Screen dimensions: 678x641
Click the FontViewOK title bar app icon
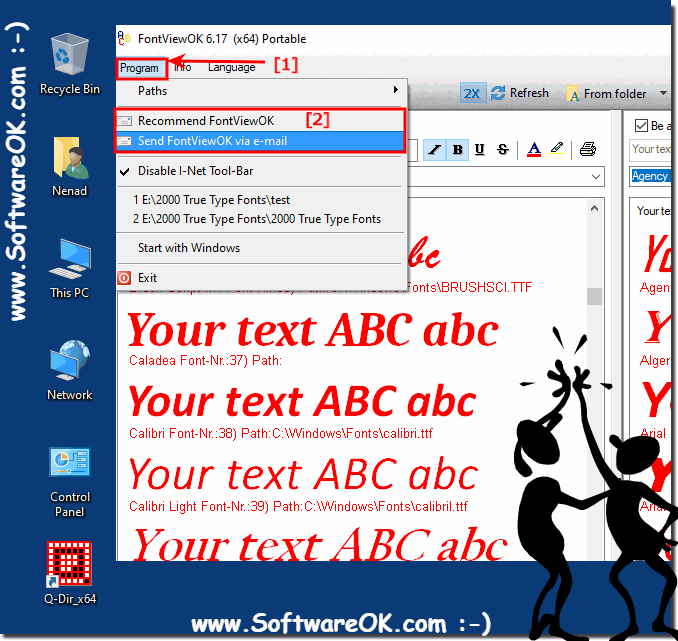pyautogui.click(x=124, y=38)
